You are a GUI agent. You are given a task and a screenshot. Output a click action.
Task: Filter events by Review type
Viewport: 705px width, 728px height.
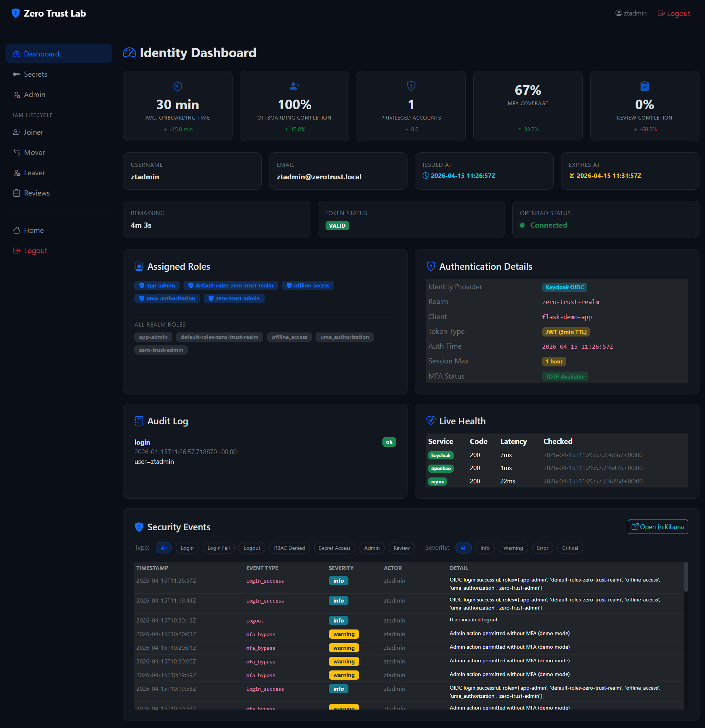pos(401,548)
